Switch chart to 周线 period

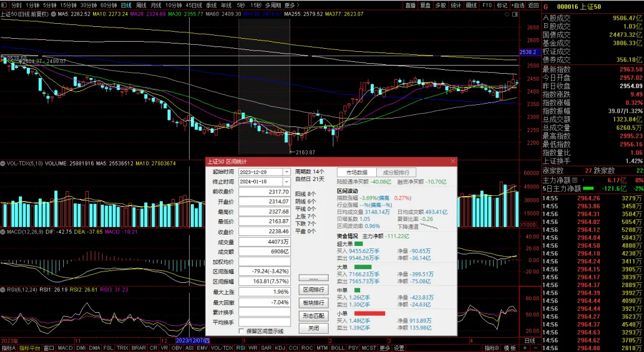coord(141,5)
